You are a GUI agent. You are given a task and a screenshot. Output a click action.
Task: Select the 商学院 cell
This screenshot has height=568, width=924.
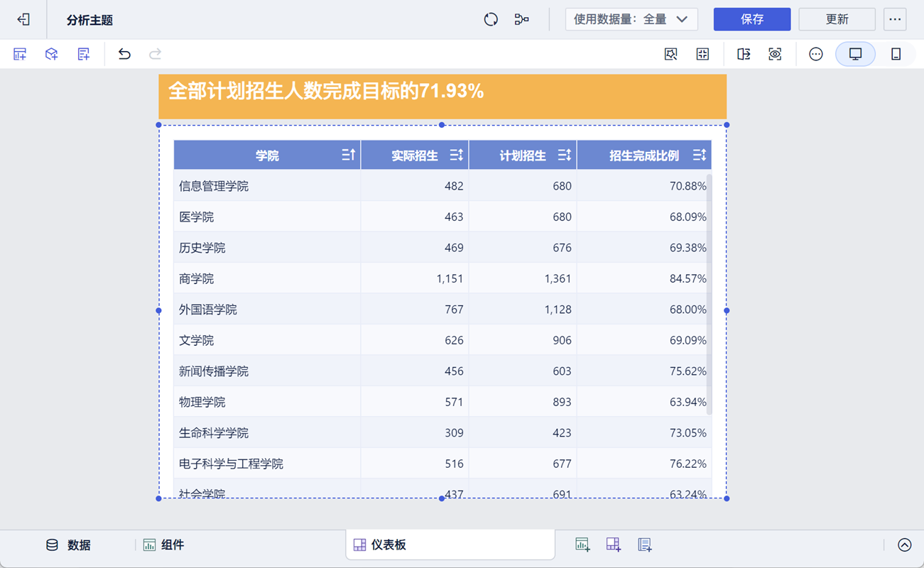[x=267, y=278]
